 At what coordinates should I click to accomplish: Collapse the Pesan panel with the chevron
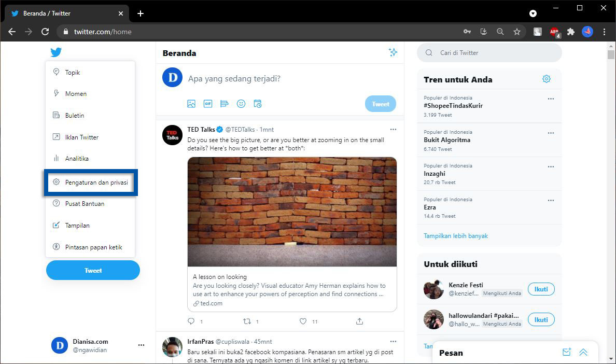pyautogui.click(x=583, y=352)
